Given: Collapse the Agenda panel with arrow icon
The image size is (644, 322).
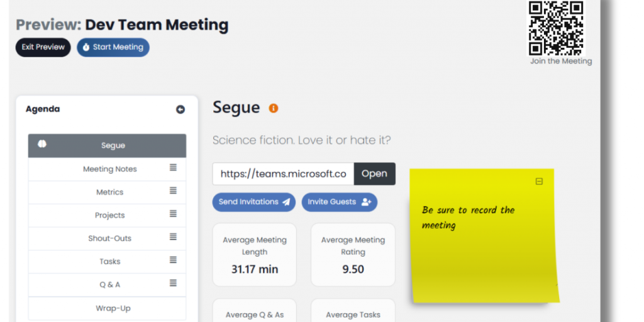Looking at the screenshot, I should click(180, 109).
